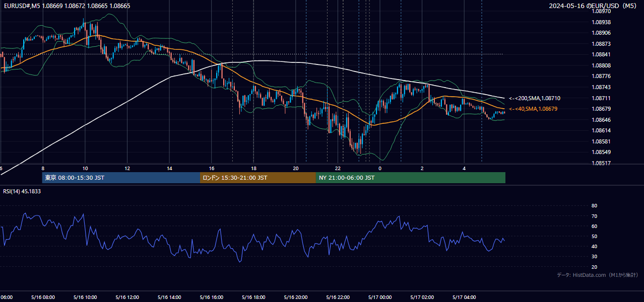Click the Tokyo 08:00-15:30 JST session bar
The width and height of the screenshot is (644, 302).
coord(121,178)
